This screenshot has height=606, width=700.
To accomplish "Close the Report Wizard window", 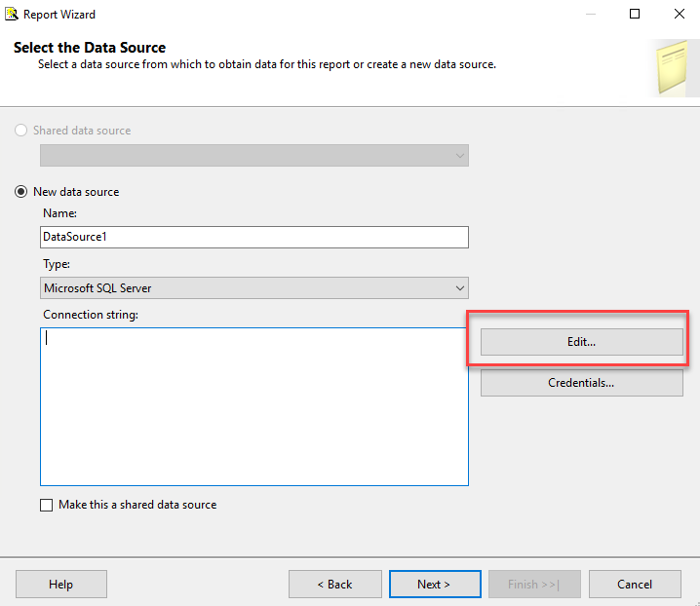I will (x=679, y=14).
